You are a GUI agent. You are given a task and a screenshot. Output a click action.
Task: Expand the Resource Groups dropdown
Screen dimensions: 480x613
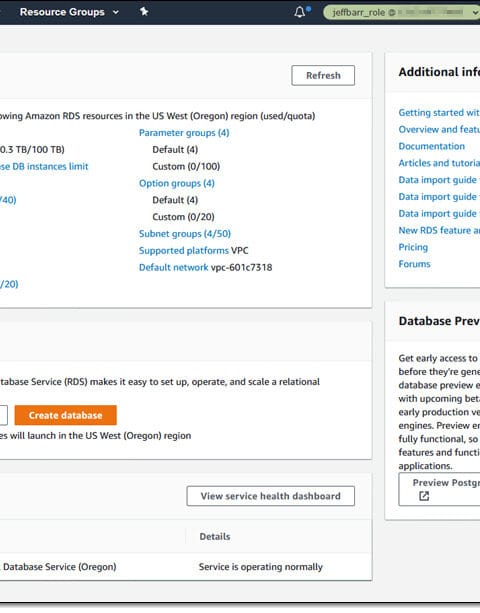(x=69, y=12)
